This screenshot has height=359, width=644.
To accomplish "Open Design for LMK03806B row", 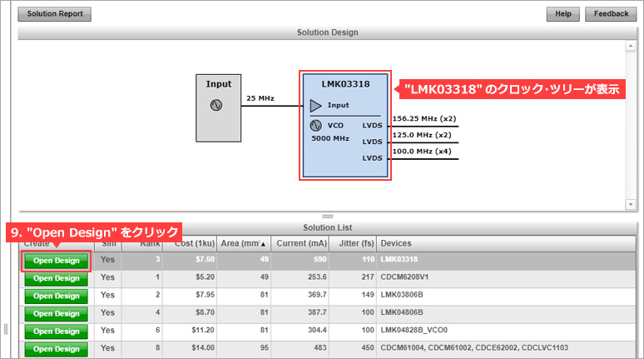I will coord(57,296).
